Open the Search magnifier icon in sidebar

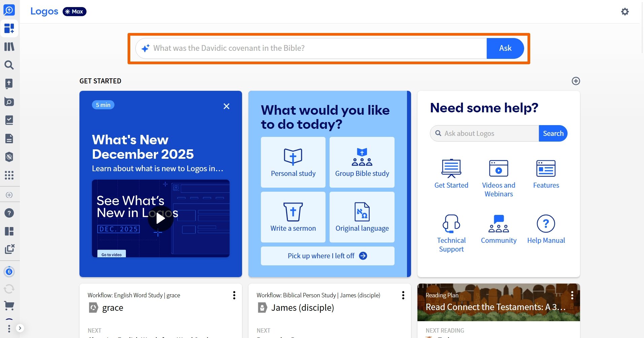9,65
